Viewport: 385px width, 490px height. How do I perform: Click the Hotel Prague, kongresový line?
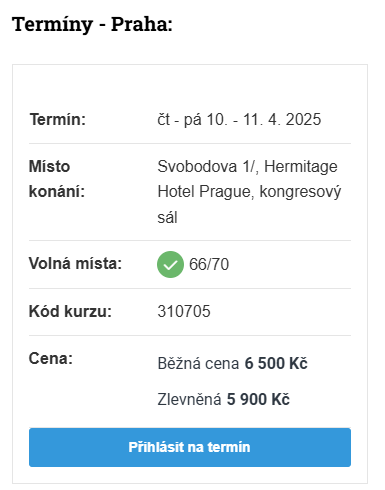pyautogui.click(x=249, y=192)
